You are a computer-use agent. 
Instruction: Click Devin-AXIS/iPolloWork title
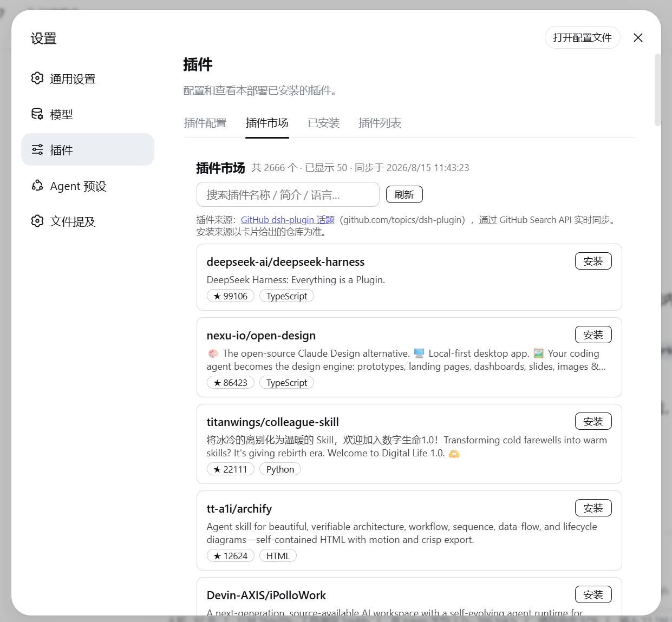266,595
